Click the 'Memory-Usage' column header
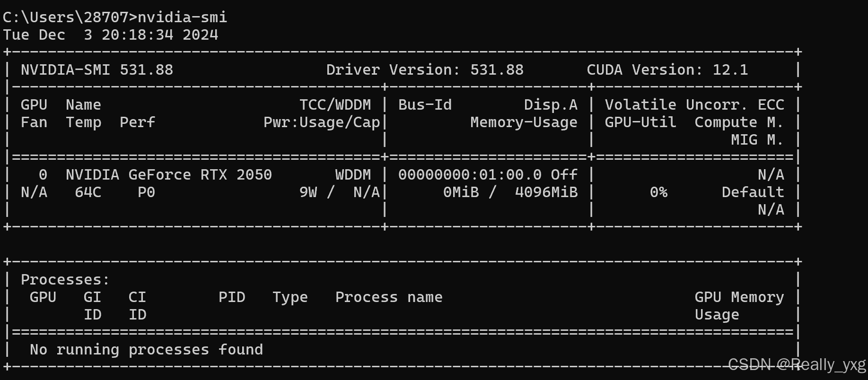Image resolution: width=868 pixels, height=380 pixels. tap(524, 122)
